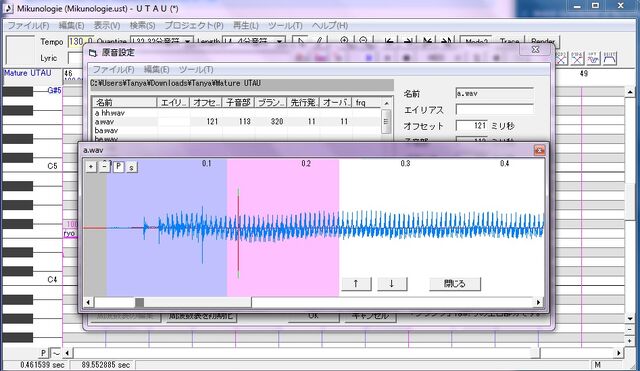Click the s button in the waveform window
The width and height of the screenshot is (640, 371).
[x=131, y=167]
